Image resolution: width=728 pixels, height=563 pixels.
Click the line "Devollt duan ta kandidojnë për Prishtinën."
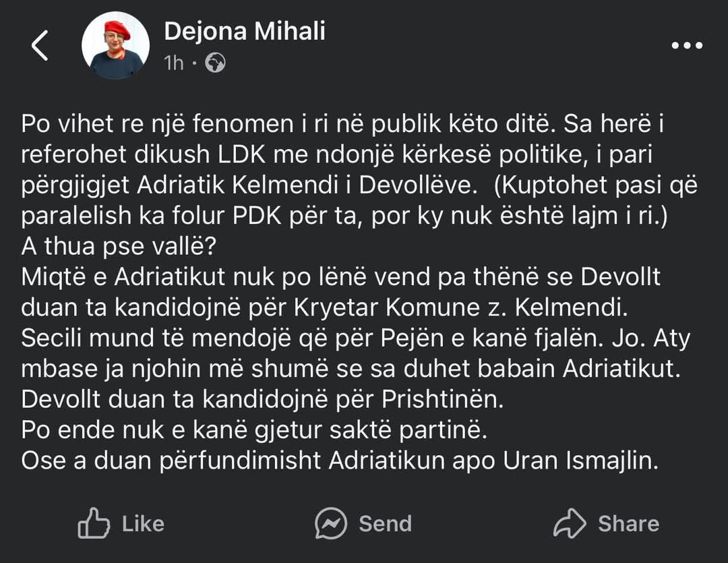263,399
